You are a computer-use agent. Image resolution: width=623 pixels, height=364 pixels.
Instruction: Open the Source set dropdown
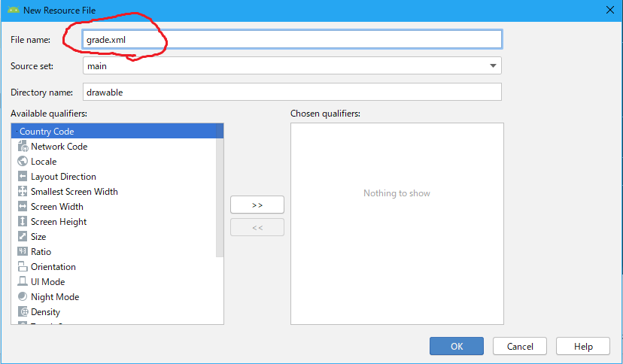(292, 65)
